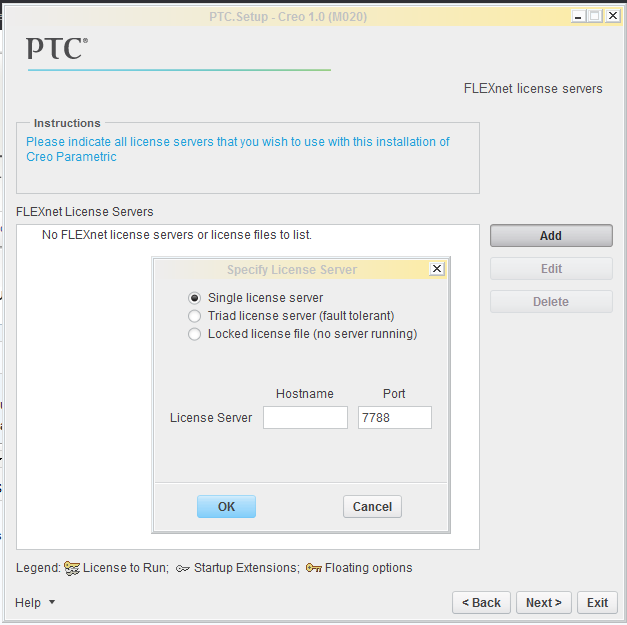The image size is (627, 625).
Task: Close the PTC.Setup window
Action: (x=613, y=16)
